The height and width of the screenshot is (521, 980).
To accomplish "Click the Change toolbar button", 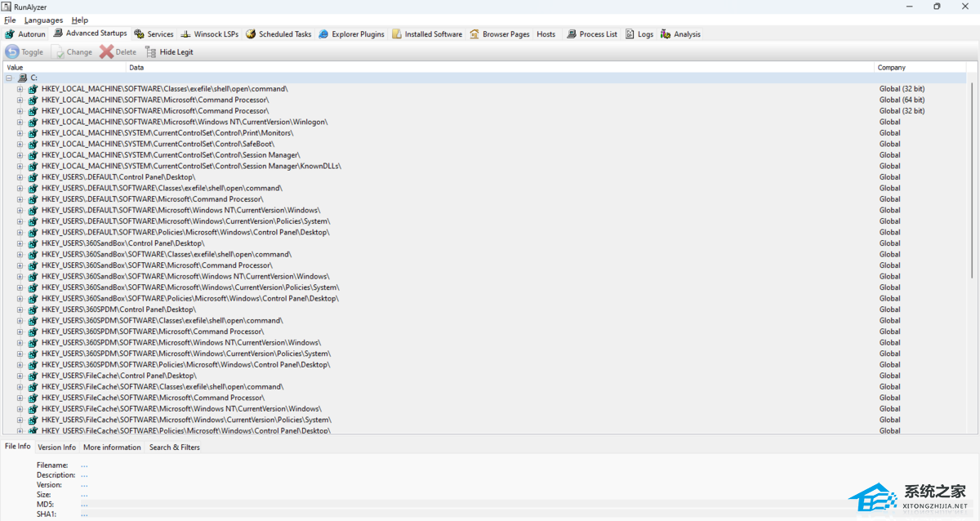I will pos(73,51).
